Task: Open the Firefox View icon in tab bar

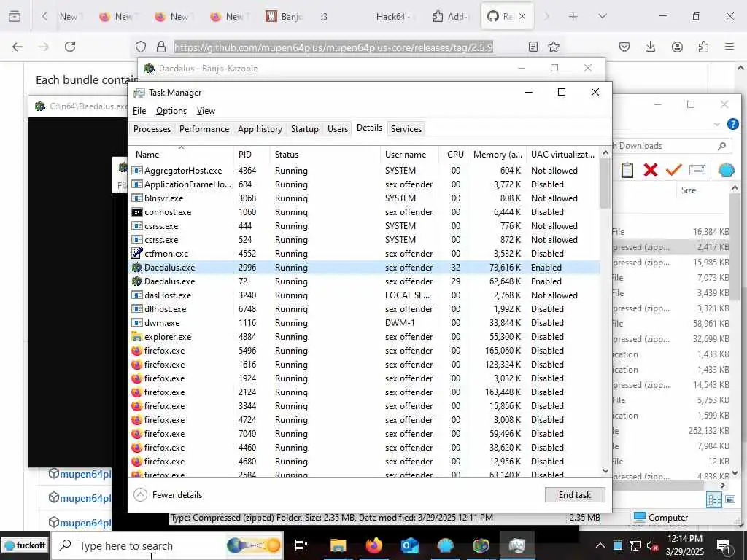Action: 15,17
